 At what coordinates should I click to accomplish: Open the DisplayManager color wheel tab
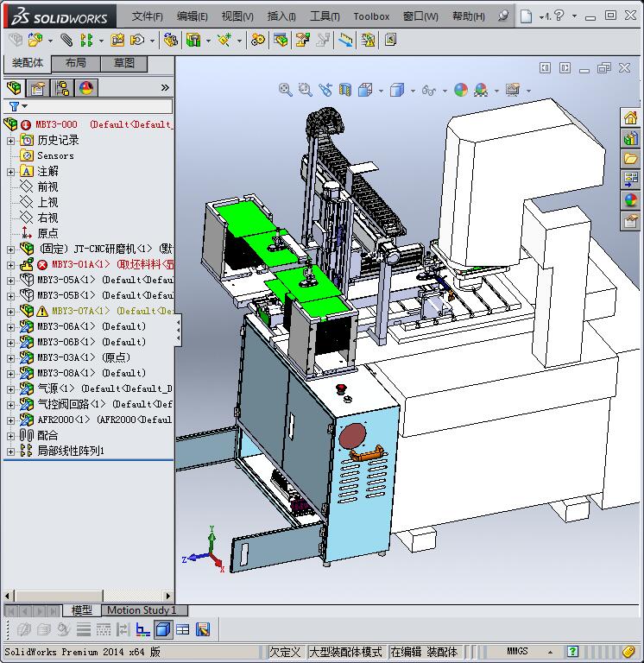[85, 88]
